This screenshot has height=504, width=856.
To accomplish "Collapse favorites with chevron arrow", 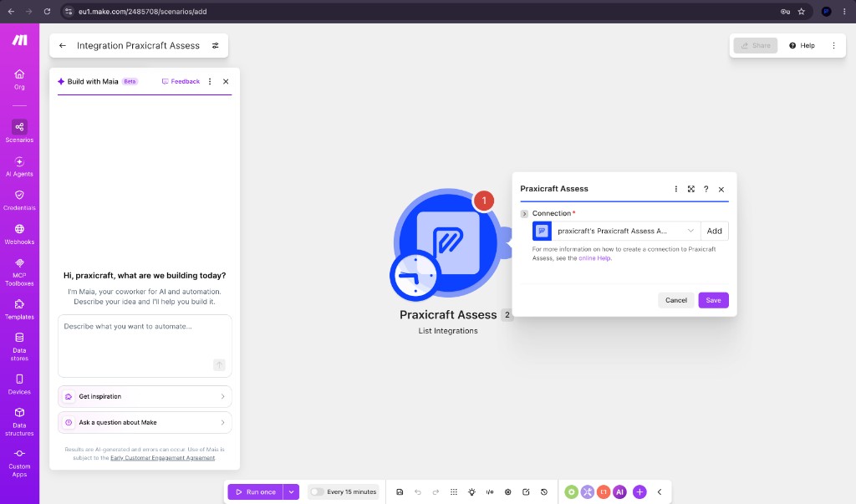I will click(x=660, y=492).
